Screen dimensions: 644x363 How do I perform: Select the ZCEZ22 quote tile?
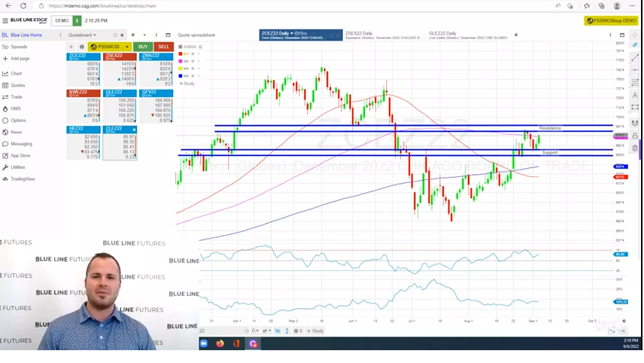(x=84, y=70)
